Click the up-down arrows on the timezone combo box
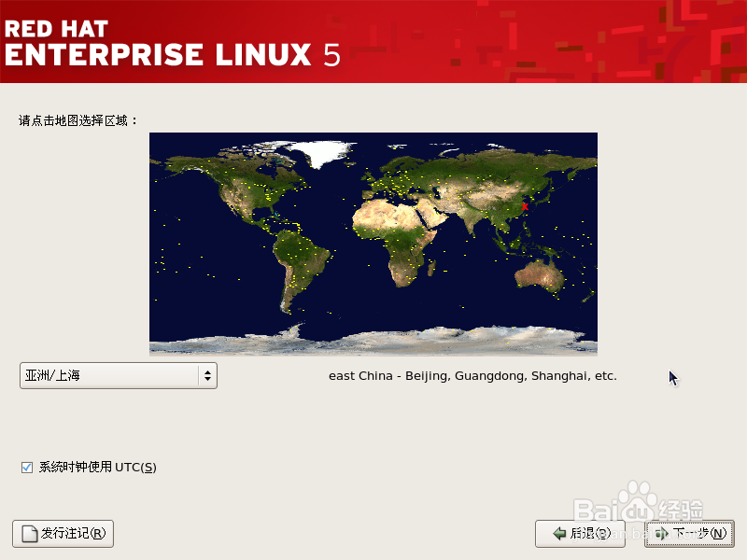The height and width of the screenshot is (560, 747). pos(207,375)
